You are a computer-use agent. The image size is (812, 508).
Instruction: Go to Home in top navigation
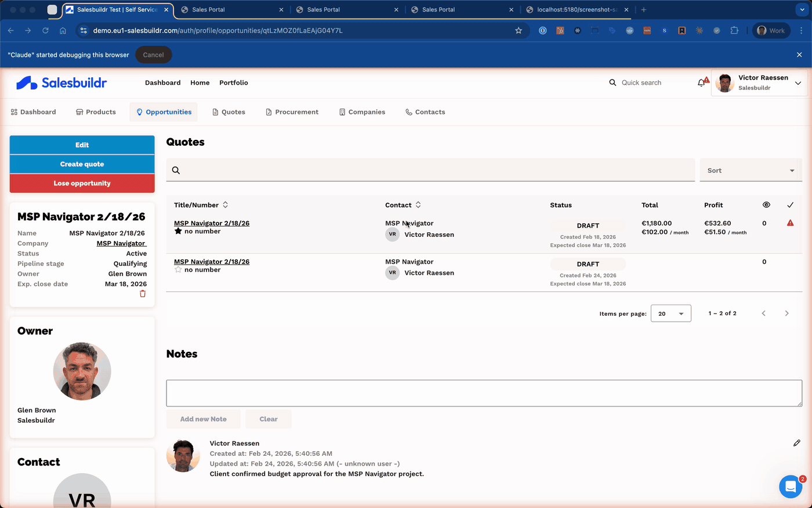tap(200, 83)
